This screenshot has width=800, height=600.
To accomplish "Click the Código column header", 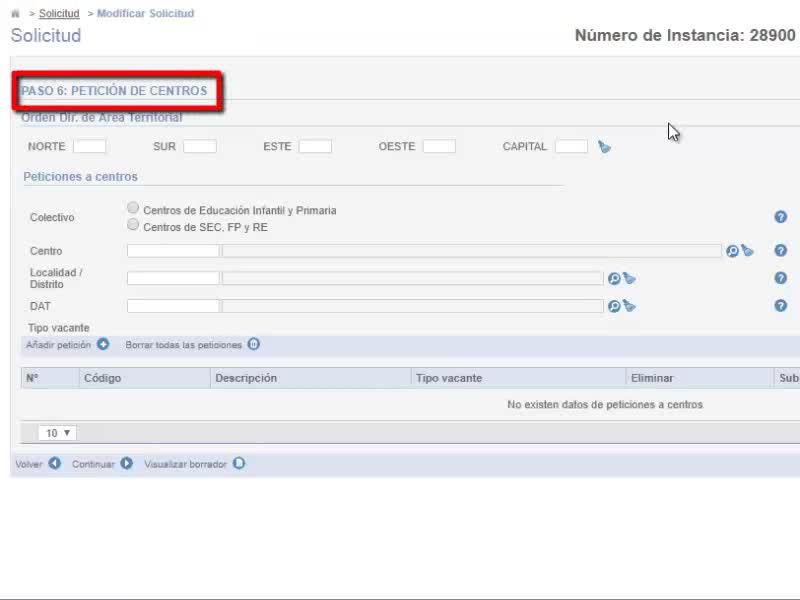I will click(x=145, y=378).
